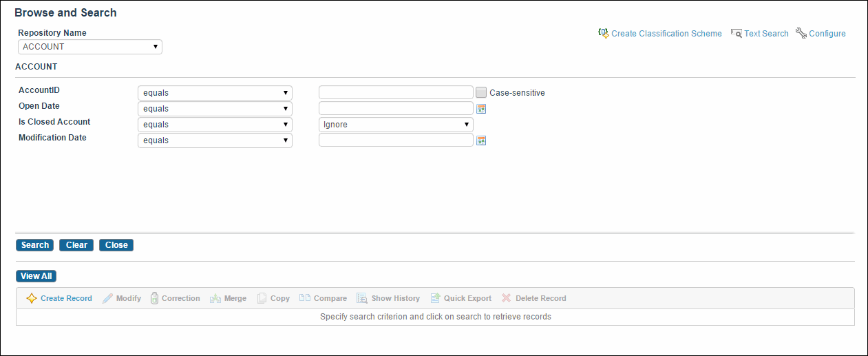Click the Clear button
The image size is (868, 356).
tap(76, 245)
